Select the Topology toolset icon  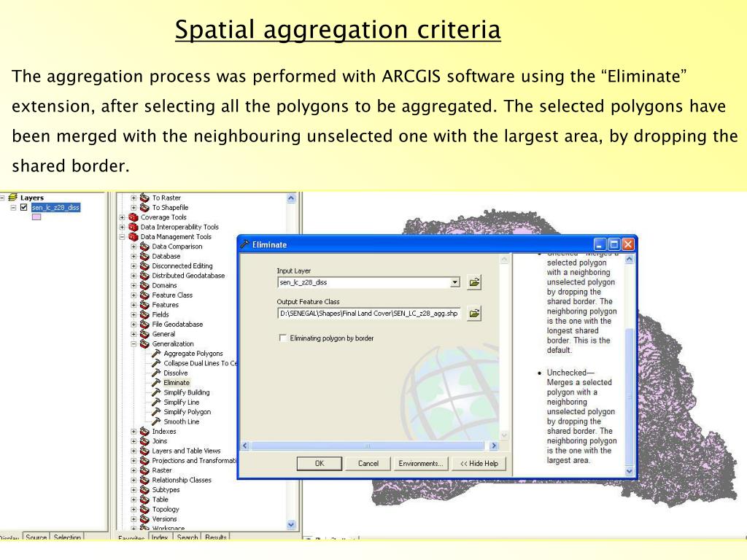[145, 509]
